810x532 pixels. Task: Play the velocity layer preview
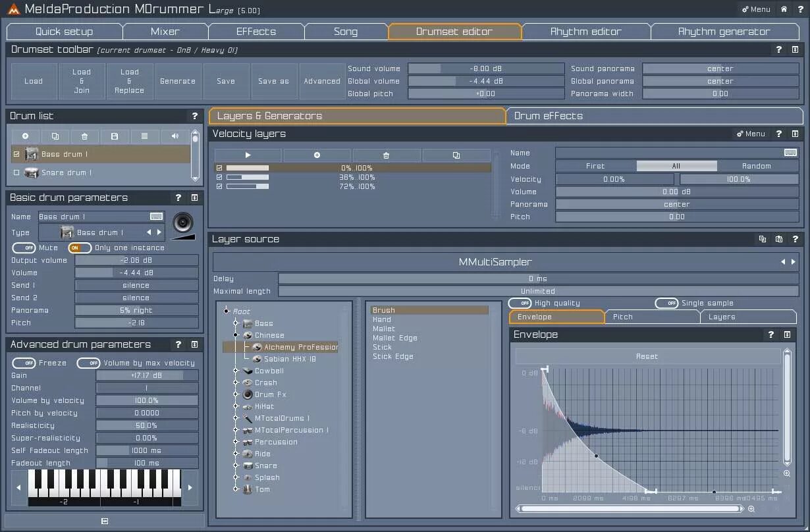click(248, 155)
